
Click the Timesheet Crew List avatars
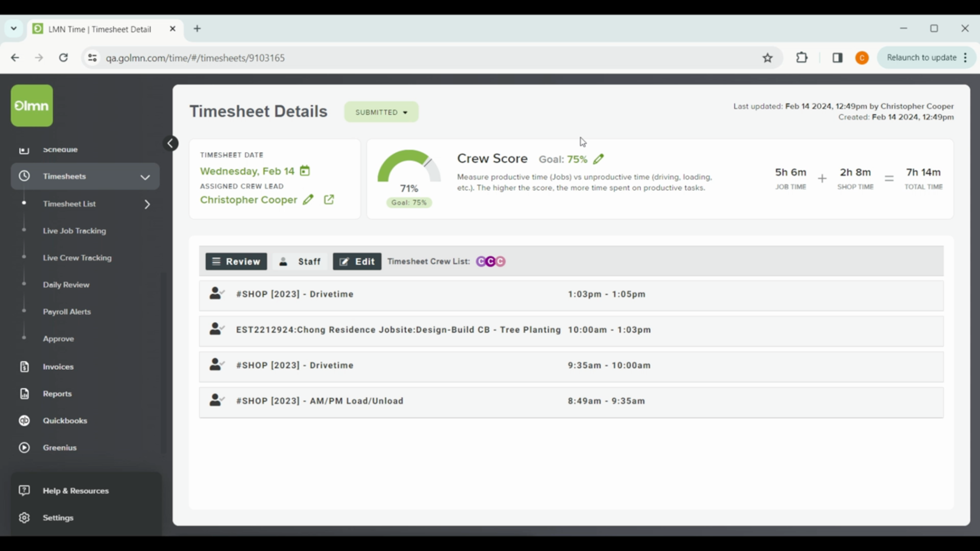pyautogui.click(x=491, y=261)
